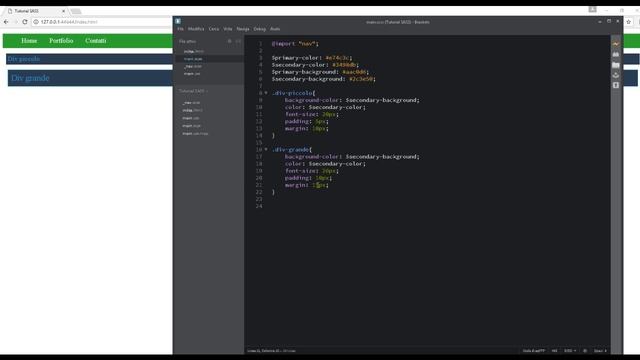Open the SCSS language dropdown in status bar

pyautogui.click(x=570, y=351)
